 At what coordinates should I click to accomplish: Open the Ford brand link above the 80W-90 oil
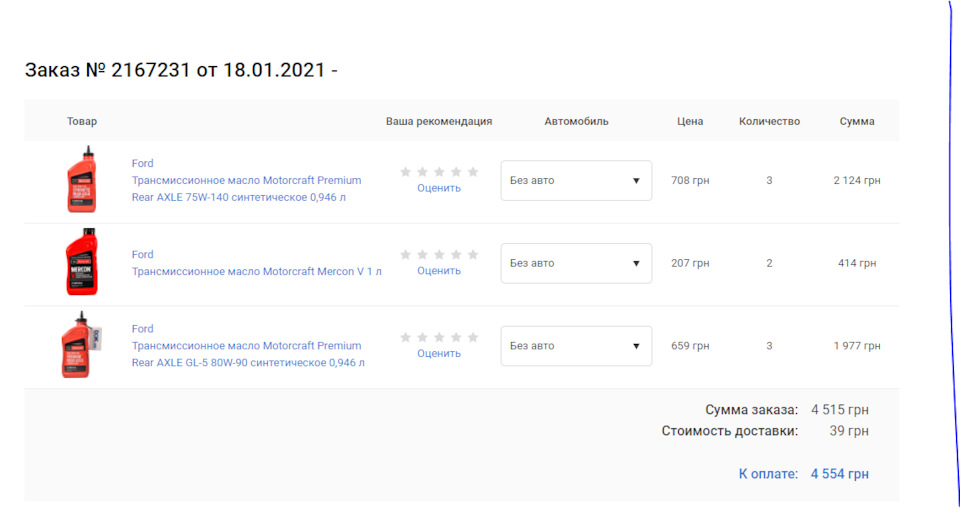pyautogui.click(x=143, y=329)
